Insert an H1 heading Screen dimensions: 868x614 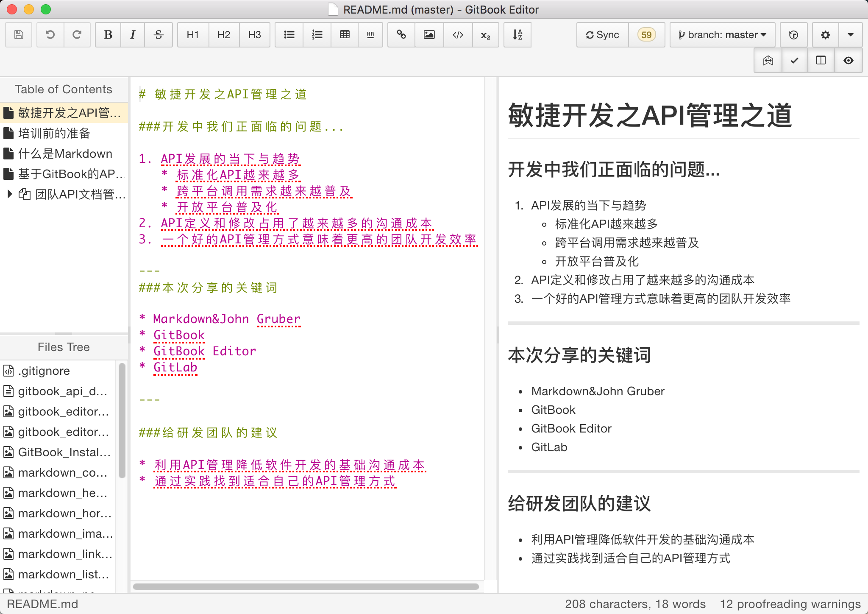point(193,35)
